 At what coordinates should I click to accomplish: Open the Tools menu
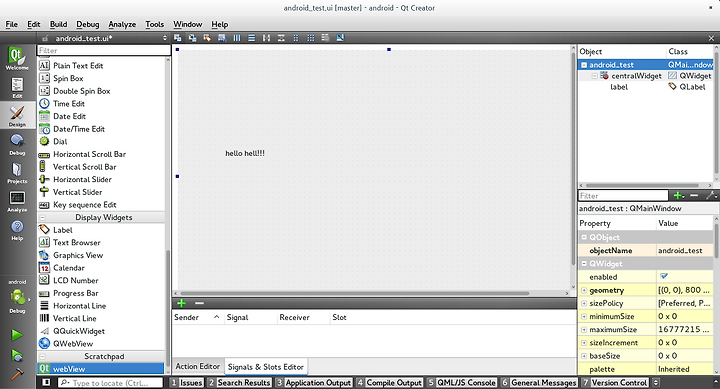click(154, 24)
